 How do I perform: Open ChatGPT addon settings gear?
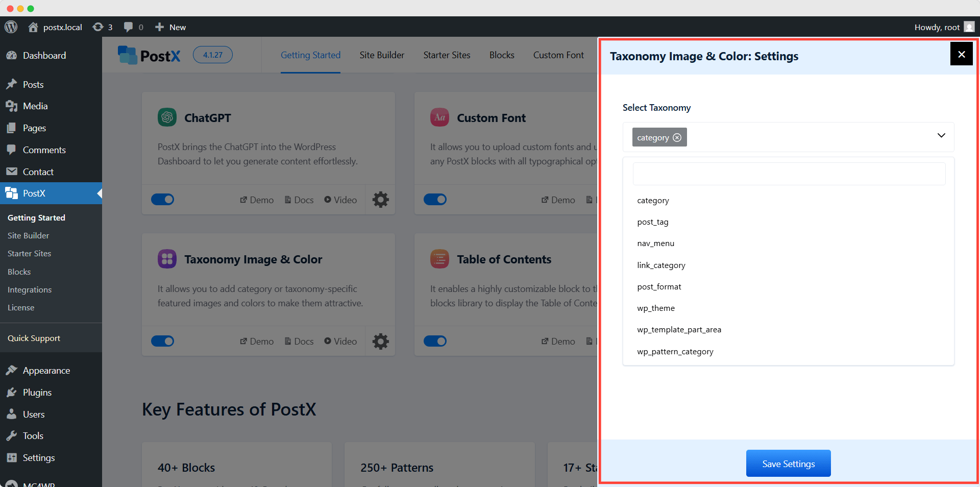pos(380,200)
